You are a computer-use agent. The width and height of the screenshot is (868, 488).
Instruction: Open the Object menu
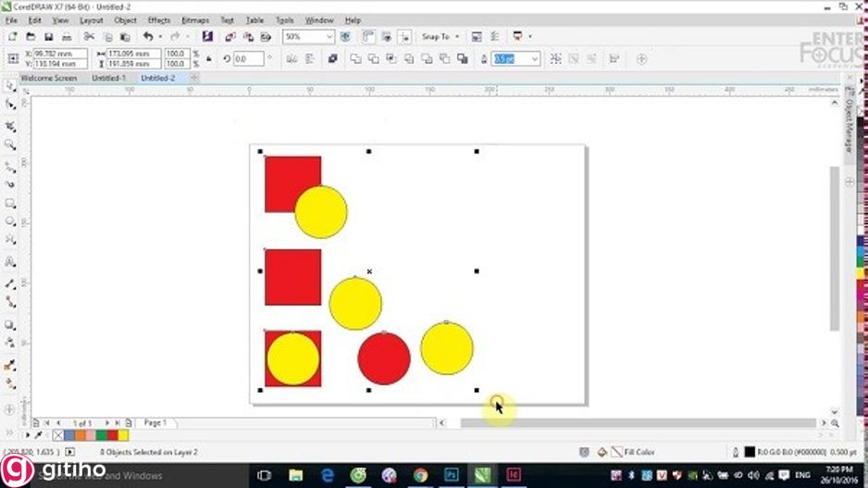[125, 20]
